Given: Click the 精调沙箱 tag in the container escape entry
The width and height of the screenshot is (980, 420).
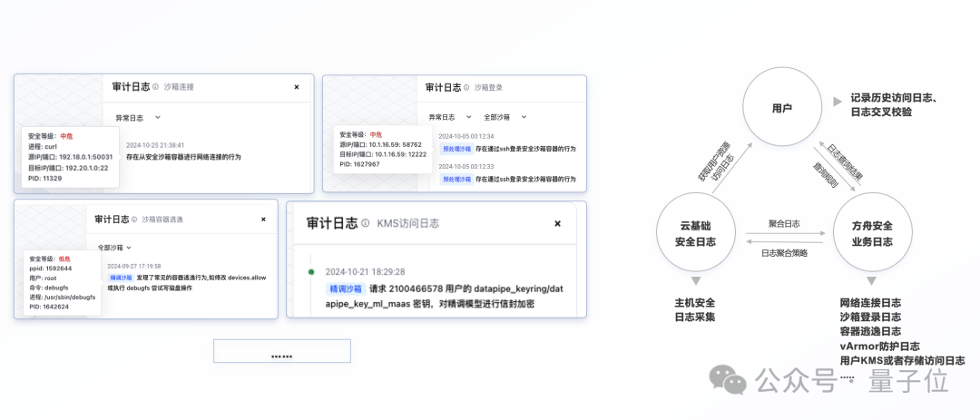Looking at the screenshot, I should click(120, 277).
